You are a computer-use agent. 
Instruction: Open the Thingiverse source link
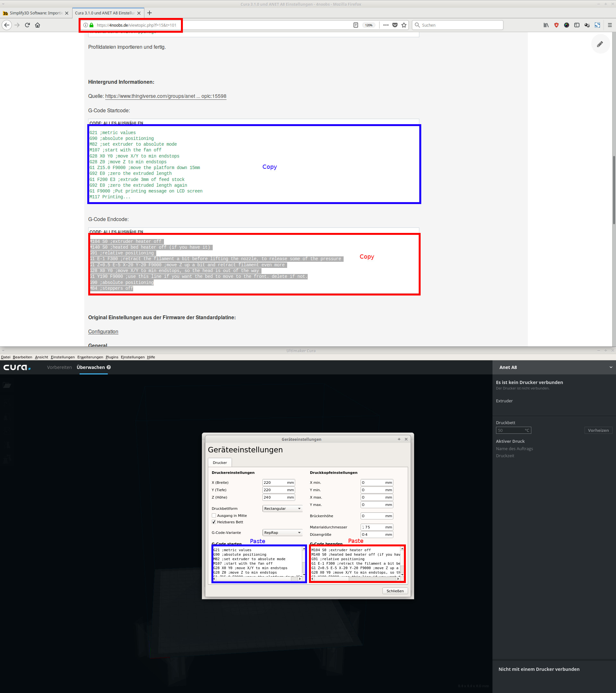point(166,96)
